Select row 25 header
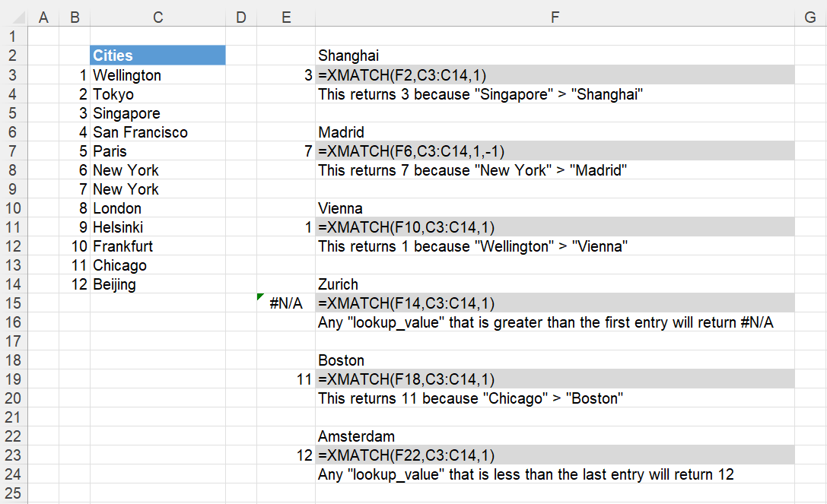The image size is (827, 504). (12, 493)
